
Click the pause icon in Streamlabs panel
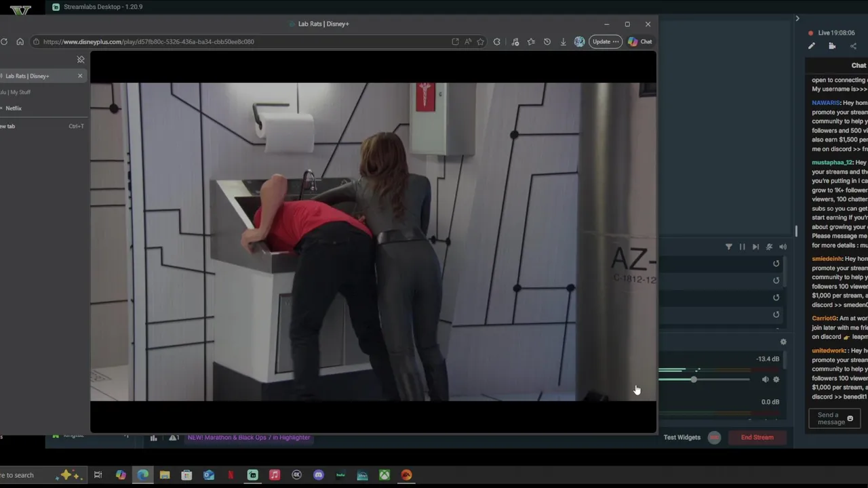pos(742,247)
